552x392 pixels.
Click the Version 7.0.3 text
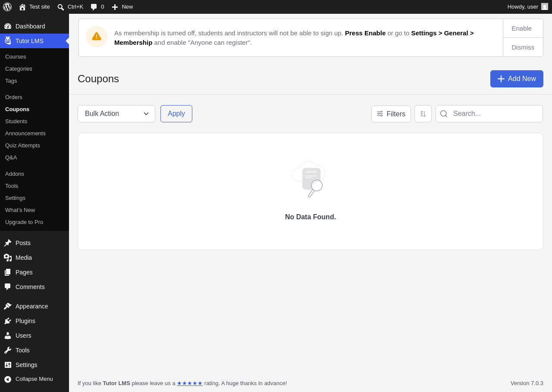coord(527,383)
